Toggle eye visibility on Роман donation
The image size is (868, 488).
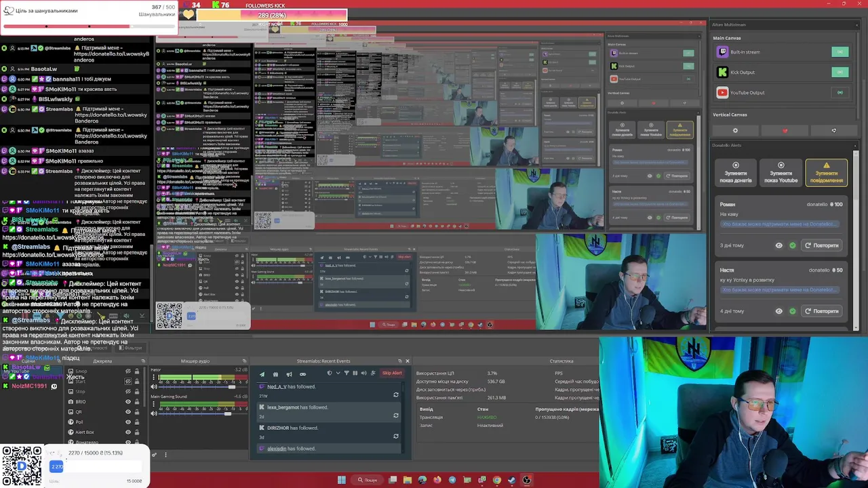tap(778, 245)
